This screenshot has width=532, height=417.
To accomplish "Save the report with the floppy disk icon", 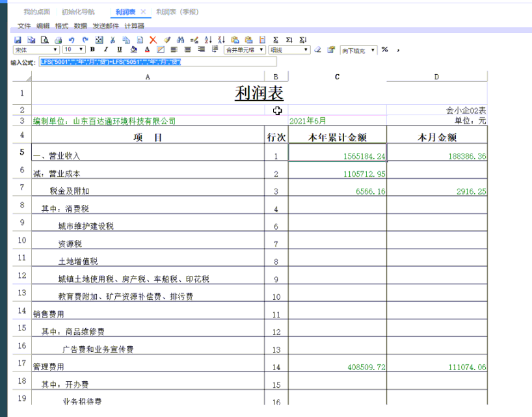I will click(18, 40).
